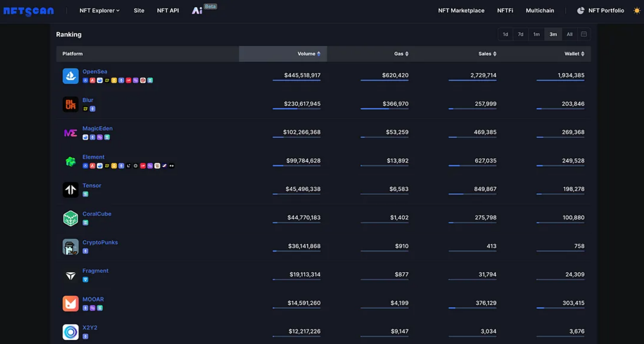Viewport: 644px width, 344px height.
Task: Click the Solana chain icon under CoralCube
Action: point(85,223)
